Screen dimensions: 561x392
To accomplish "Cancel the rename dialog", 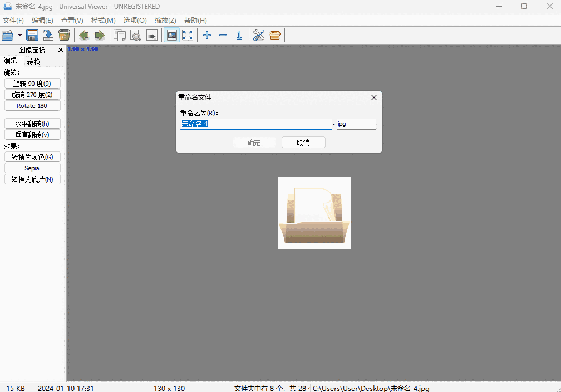I will point(303,142).
